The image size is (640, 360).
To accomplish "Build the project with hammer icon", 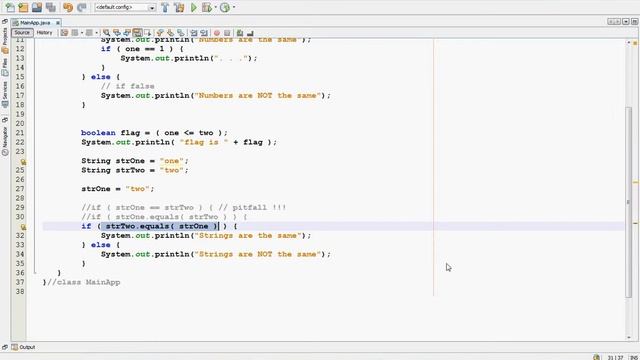I will coord(165,7).
